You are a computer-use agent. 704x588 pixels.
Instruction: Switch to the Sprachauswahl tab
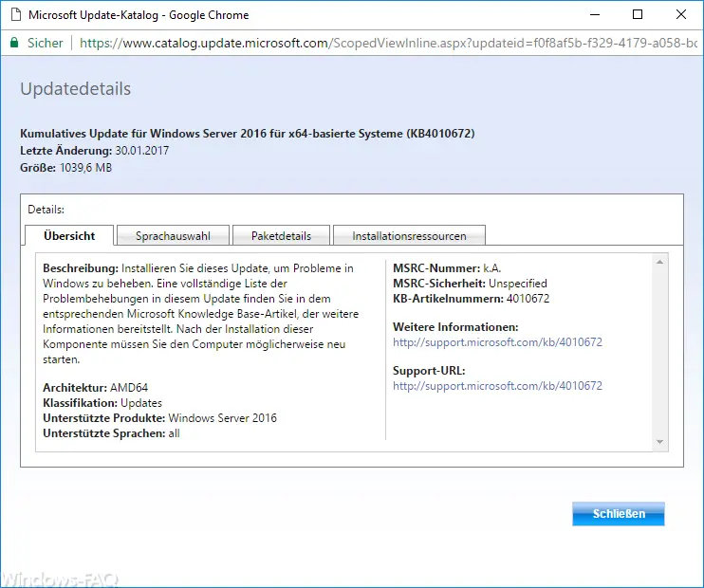(173, 235)
